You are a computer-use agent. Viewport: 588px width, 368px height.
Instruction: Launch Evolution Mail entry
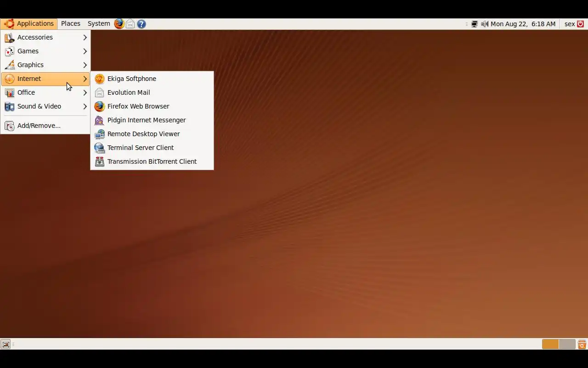point(152,92)
